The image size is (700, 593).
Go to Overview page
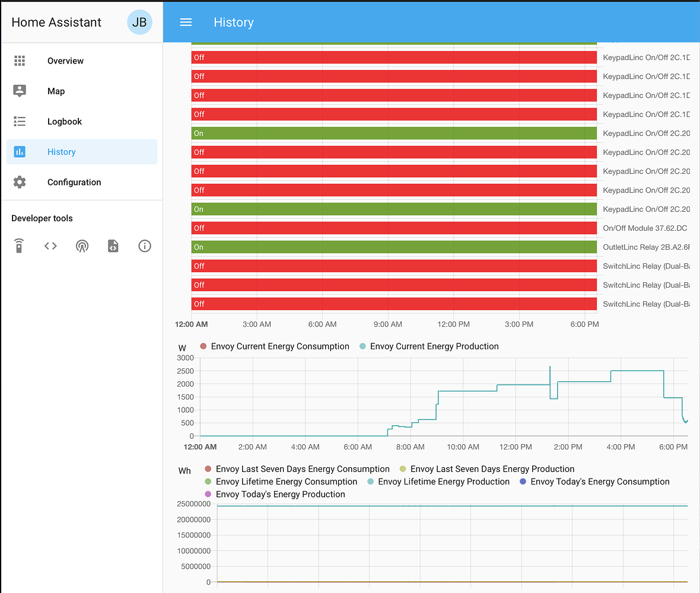click(x=82, y=60)
